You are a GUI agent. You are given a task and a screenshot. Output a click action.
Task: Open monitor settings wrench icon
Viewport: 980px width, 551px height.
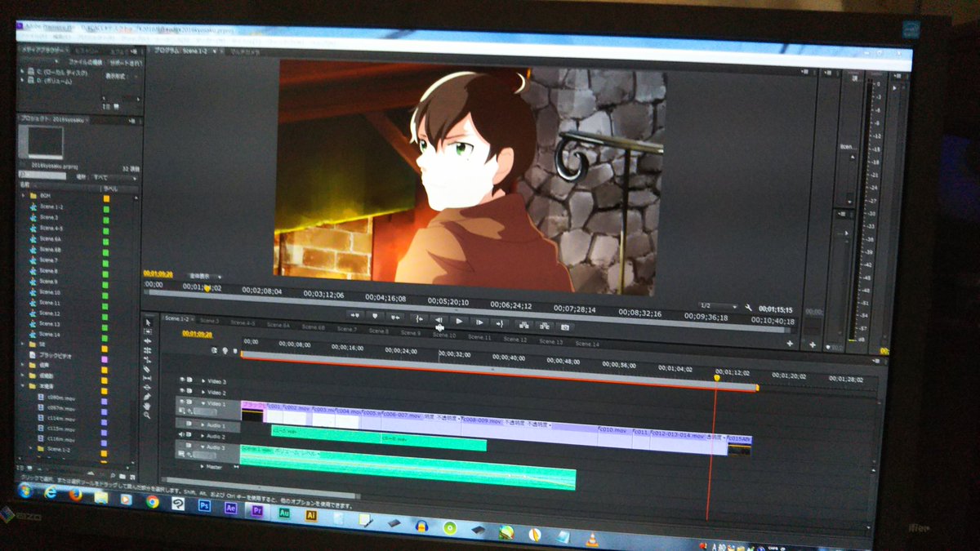(x=749, y=308)
